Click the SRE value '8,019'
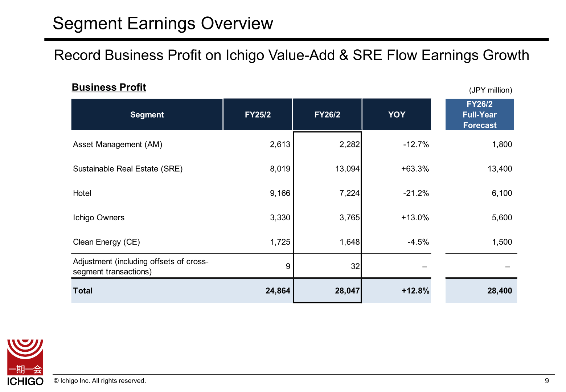 280,169
